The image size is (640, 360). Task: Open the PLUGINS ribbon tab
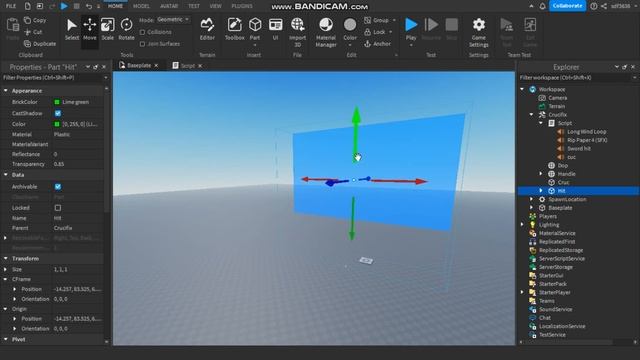click(242, 6)
